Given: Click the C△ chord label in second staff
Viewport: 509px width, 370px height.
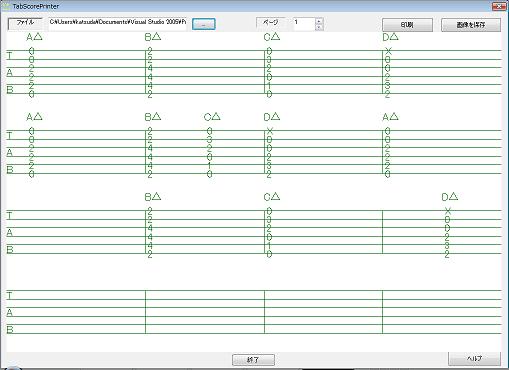Looking at the screenshot, I should [x=212, y=117].
